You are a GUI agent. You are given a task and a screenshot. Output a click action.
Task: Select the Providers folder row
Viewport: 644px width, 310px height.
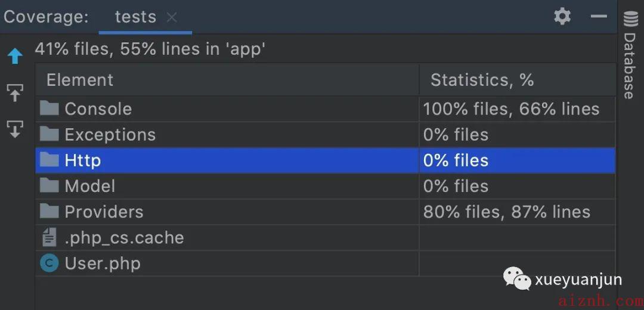click(326, 212)
